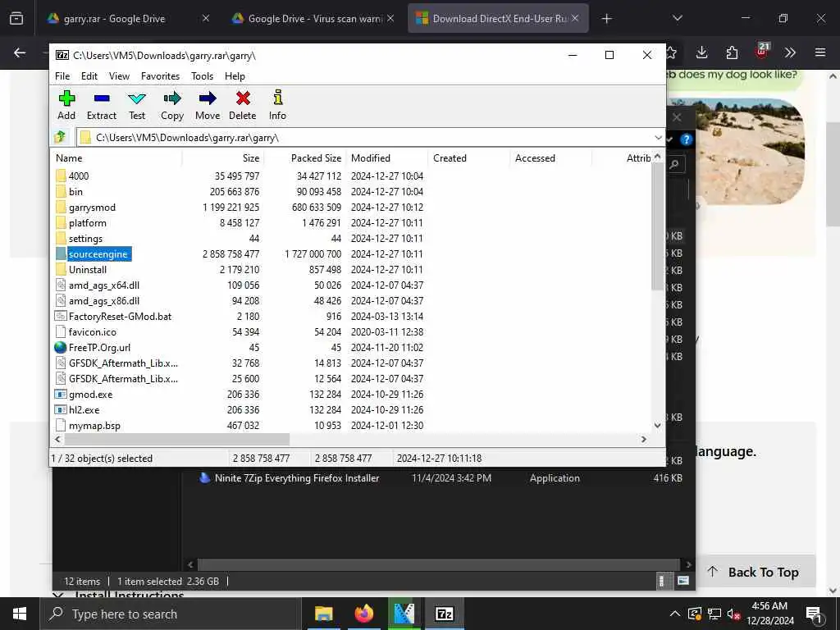Open the browser downloads icon
The height and width of the screenshot is (630, 840).
(702, 52)
